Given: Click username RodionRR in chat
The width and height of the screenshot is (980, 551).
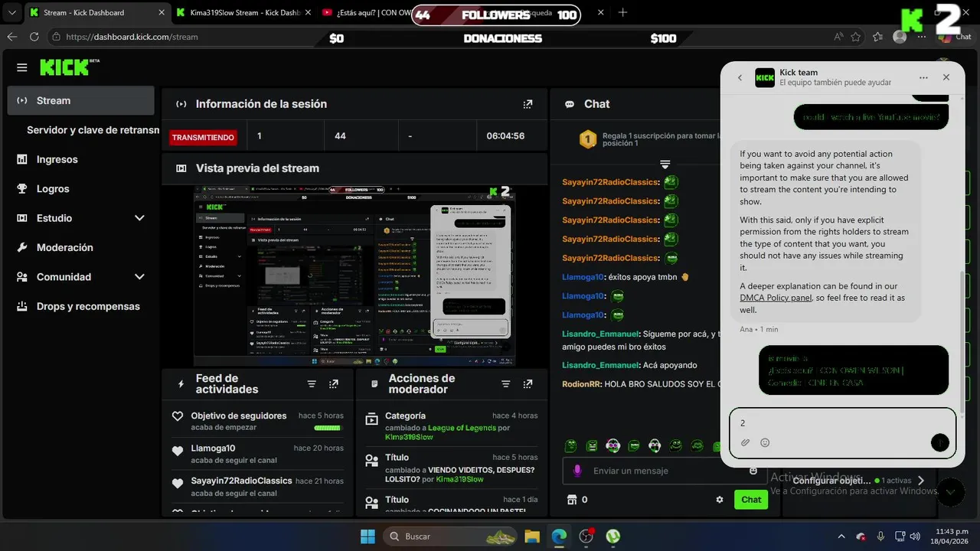Looking at the screenshot, I should (582, 384).
